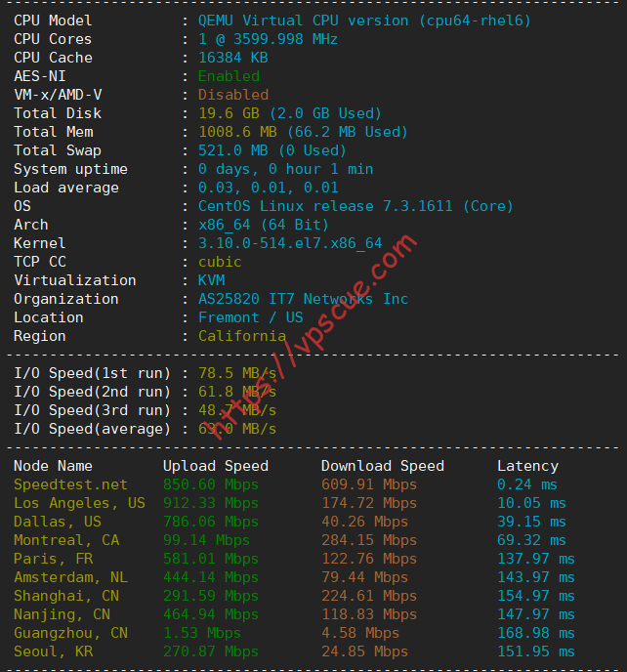The image size is (627, 672).
Task: Click the California region value
Action: 242,336
